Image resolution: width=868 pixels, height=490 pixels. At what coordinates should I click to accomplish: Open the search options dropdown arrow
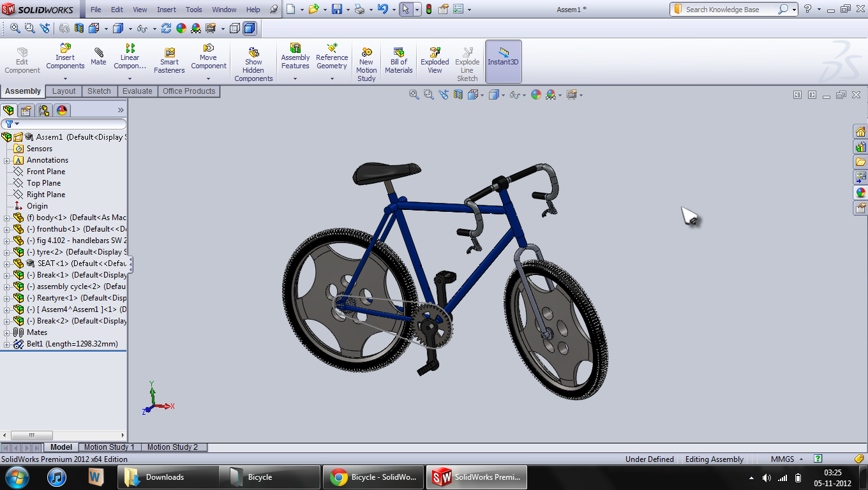pyautogui.click(x=795, y=10)
